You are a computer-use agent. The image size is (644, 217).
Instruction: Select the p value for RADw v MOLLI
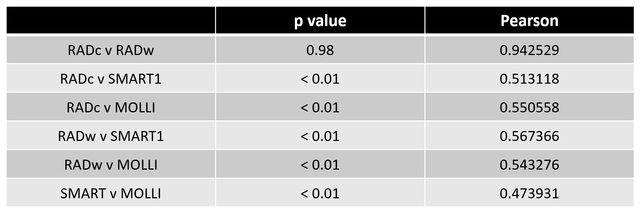click(320, 165)
